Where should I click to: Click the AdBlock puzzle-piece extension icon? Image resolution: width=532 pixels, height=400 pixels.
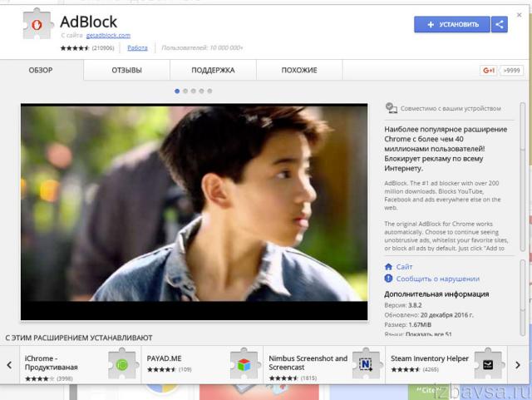37,25
